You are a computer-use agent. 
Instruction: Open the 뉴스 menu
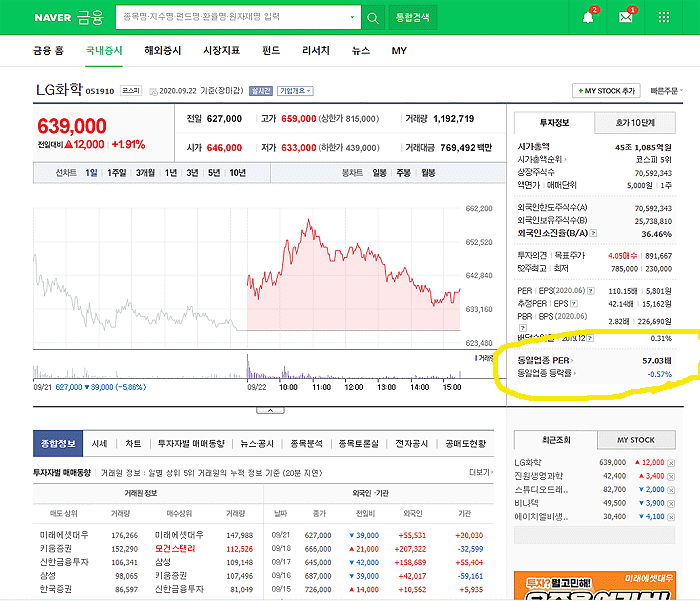[x=361, y=50]
